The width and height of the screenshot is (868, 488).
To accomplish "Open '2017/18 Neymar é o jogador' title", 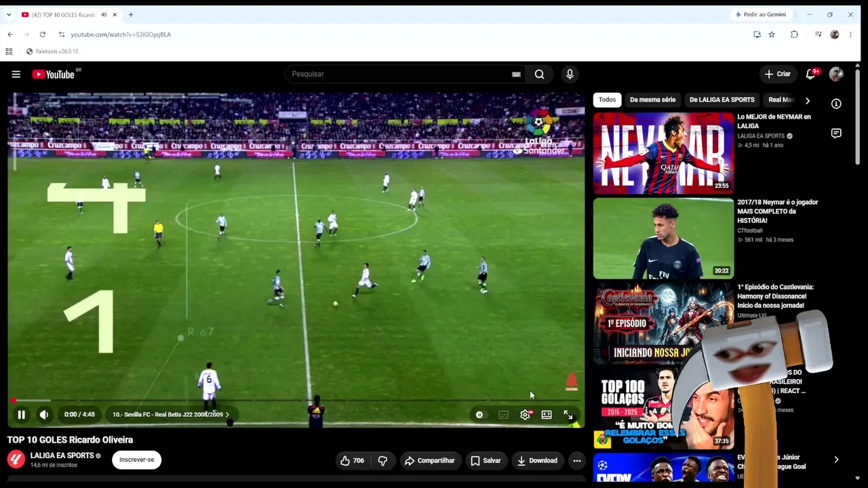I will pyautogui.click(x=778, y=211).
